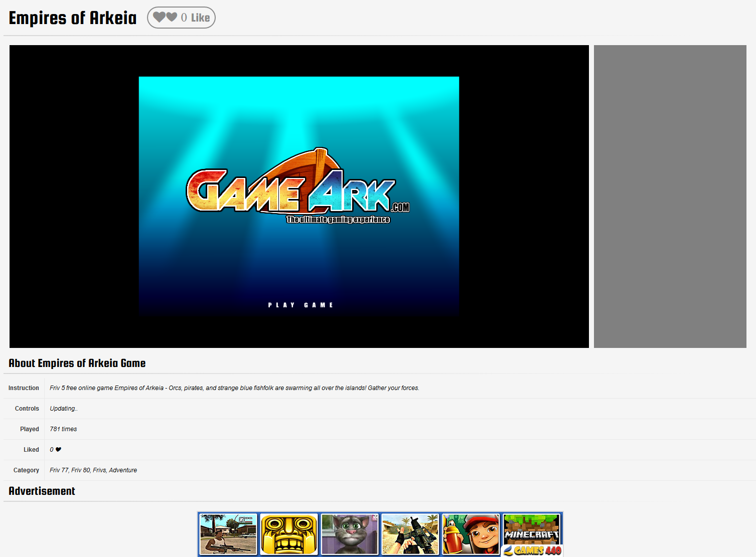
Task: Click the second heart icon in the Like button
Action: point(172,17)
